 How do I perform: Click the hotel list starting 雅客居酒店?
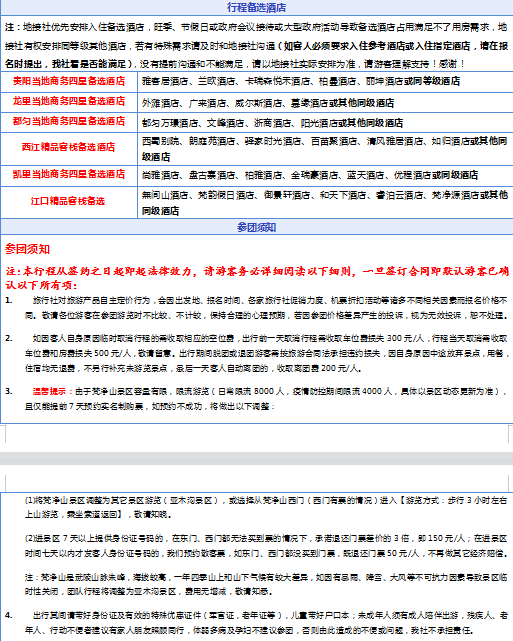click(x=301, y=81)
